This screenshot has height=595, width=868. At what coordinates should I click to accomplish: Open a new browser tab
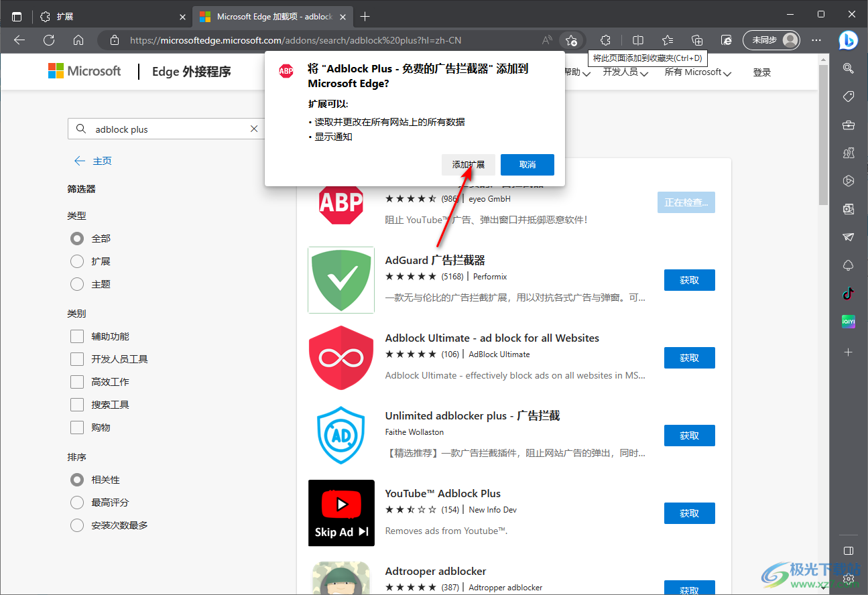[x=365, y=17]
